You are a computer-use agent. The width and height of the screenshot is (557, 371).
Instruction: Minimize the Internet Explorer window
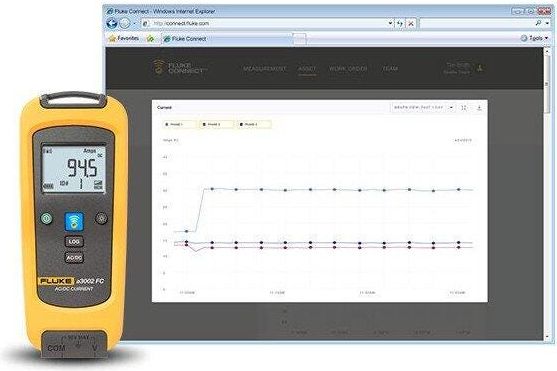517,11
